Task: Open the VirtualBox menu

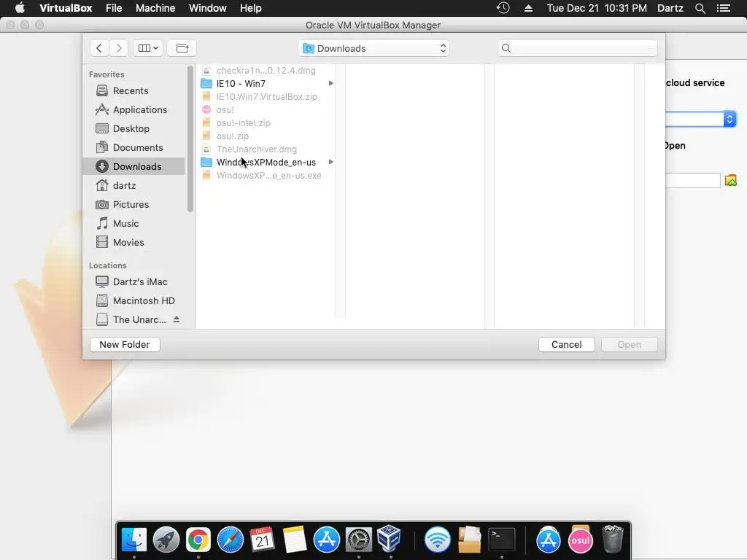Action: [x=66, y=8]
